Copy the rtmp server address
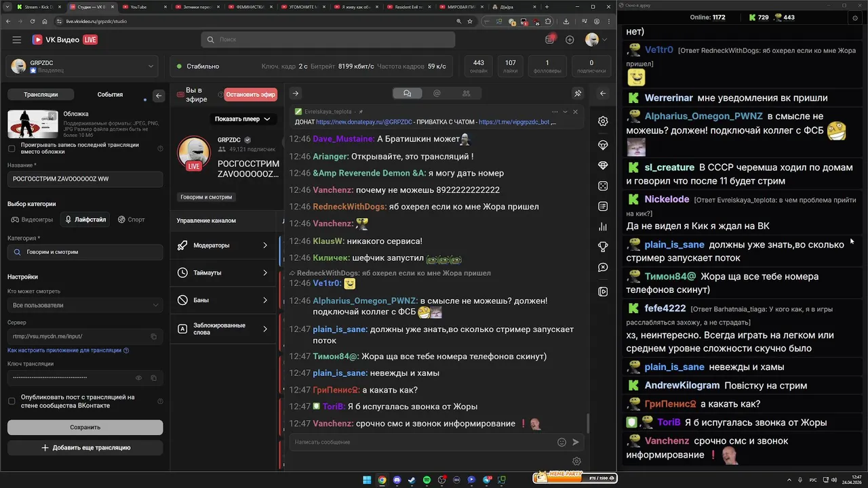 tap(153, 336)
